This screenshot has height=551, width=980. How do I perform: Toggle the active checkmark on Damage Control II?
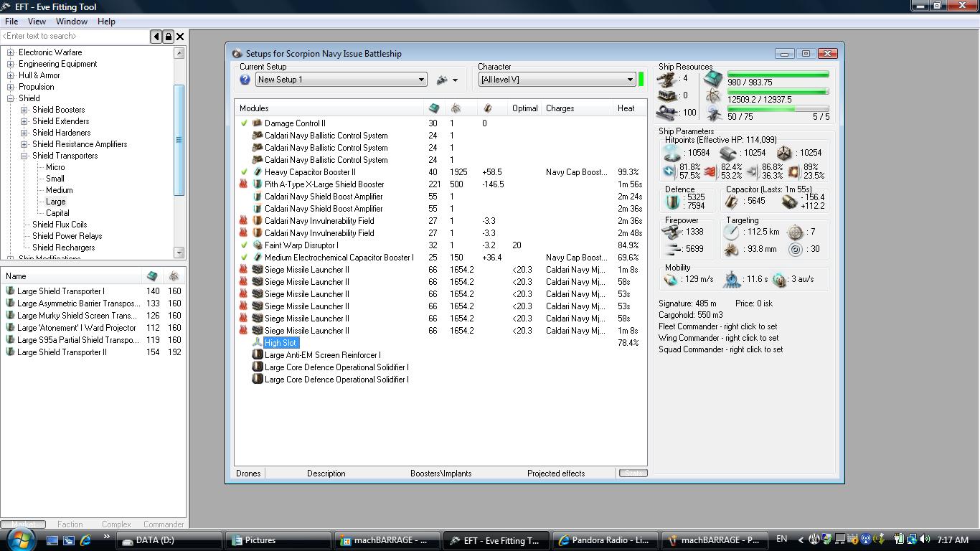click(x=244, y=123)
